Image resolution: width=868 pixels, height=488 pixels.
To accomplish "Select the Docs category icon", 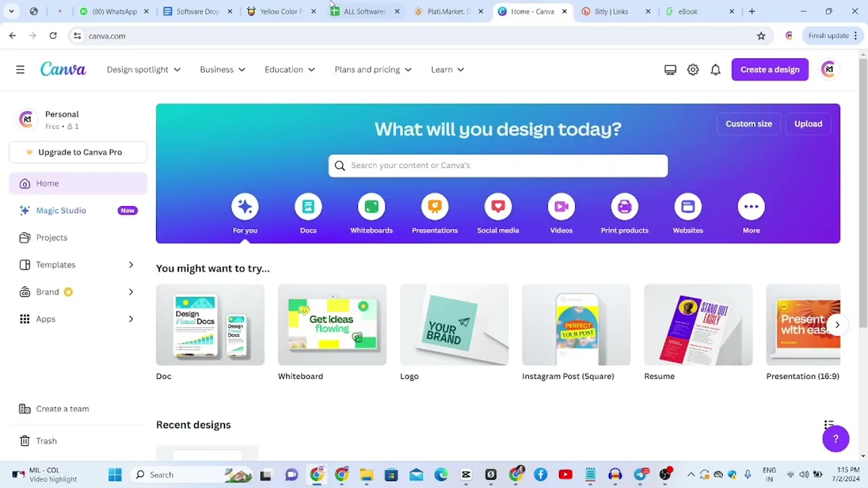I will (x=308, y=207).
